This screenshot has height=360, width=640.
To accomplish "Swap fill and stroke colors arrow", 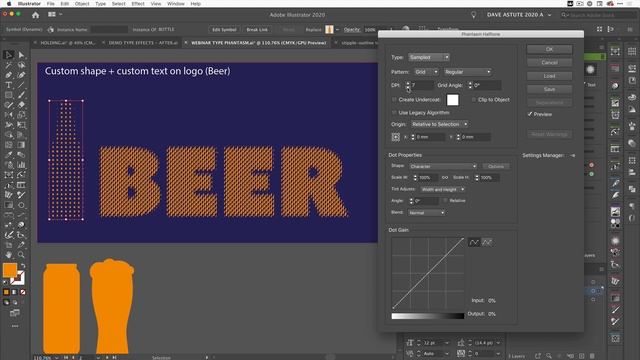I will pos(23,266).
